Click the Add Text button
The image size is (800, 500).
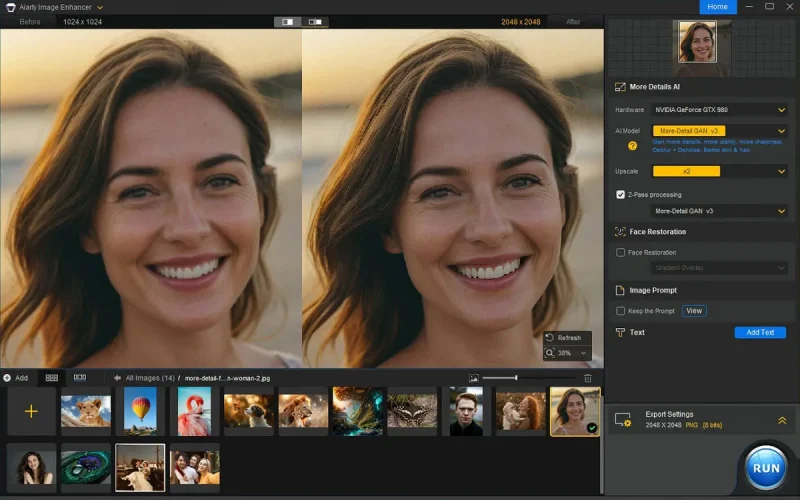click(760, 333)
